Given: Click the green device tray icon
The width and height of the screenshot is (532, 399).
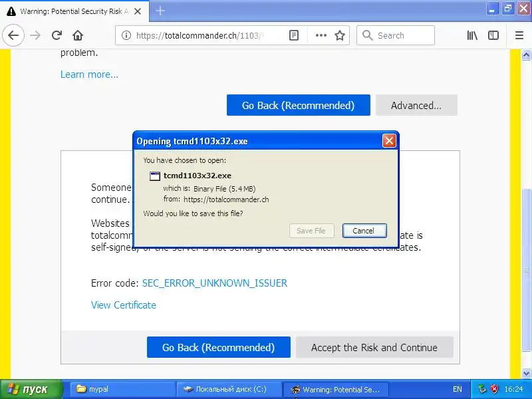Looking at the screenshot, I should point(482,389).
